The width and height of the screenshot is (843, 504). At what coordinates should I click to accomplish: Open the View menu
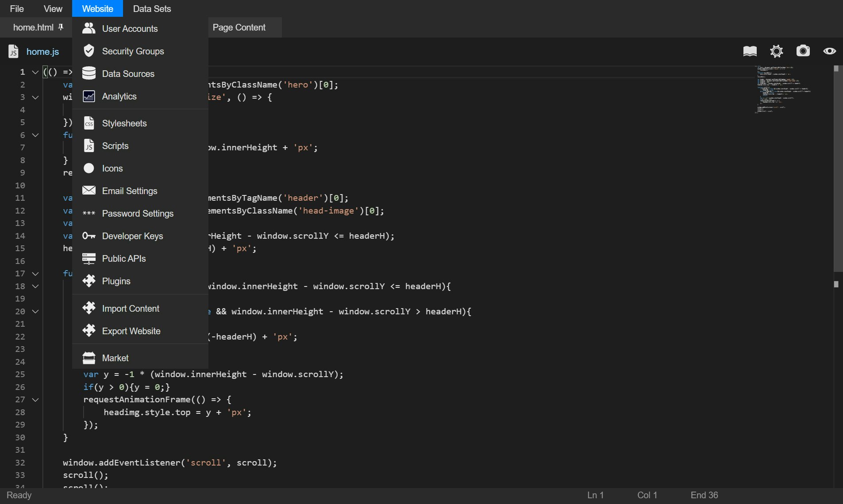(53, 8)
